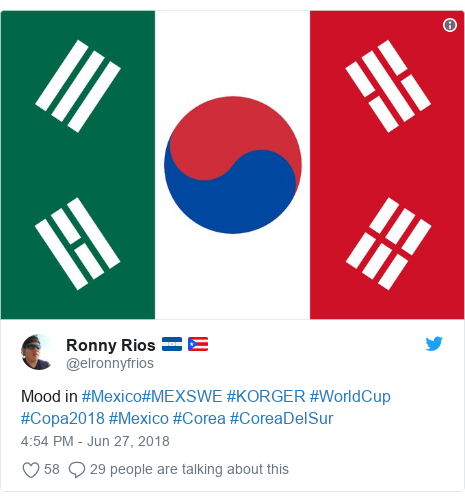Open the Mexico-Korea flag image

(x=232, y=165)
